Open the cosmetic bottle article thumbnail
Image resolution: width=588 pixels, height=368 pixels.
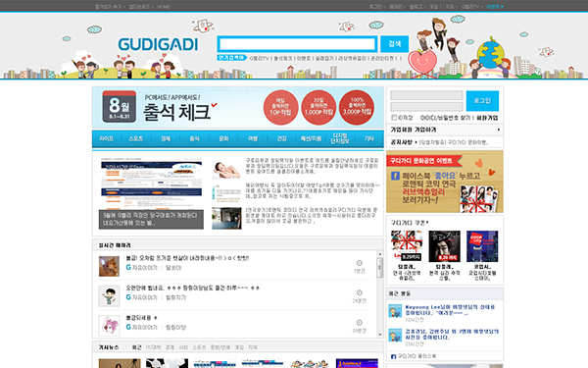click(x=226, y=193)
